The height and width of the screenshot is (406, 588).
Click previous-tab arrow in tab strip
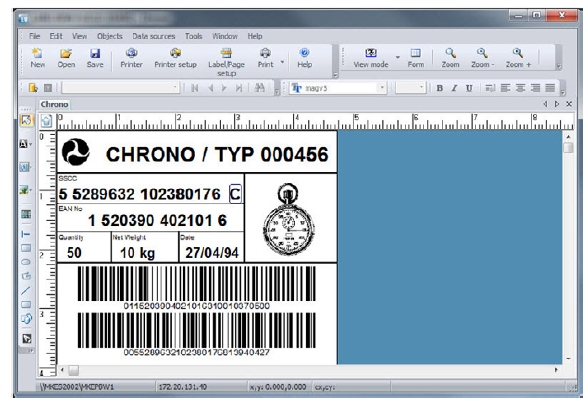coord(545,104)
